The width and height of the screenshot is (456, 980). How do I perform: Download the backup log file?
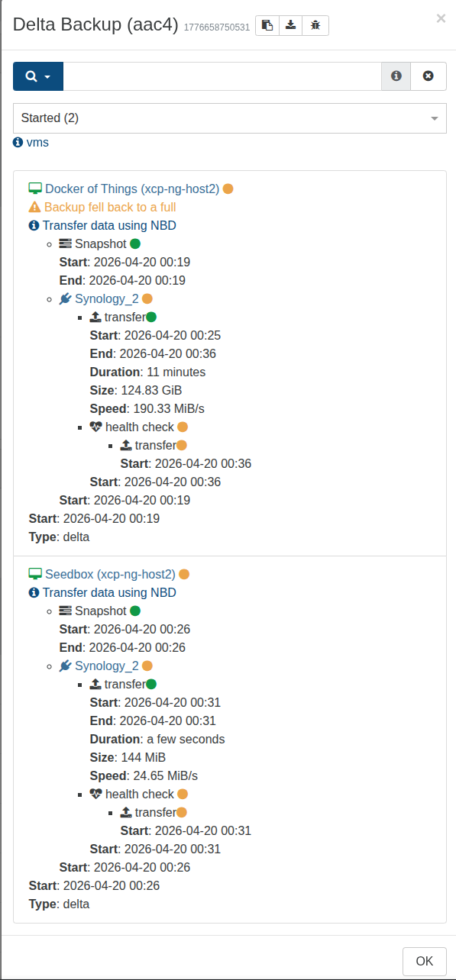pyautogui.click(x=290, y=25)
